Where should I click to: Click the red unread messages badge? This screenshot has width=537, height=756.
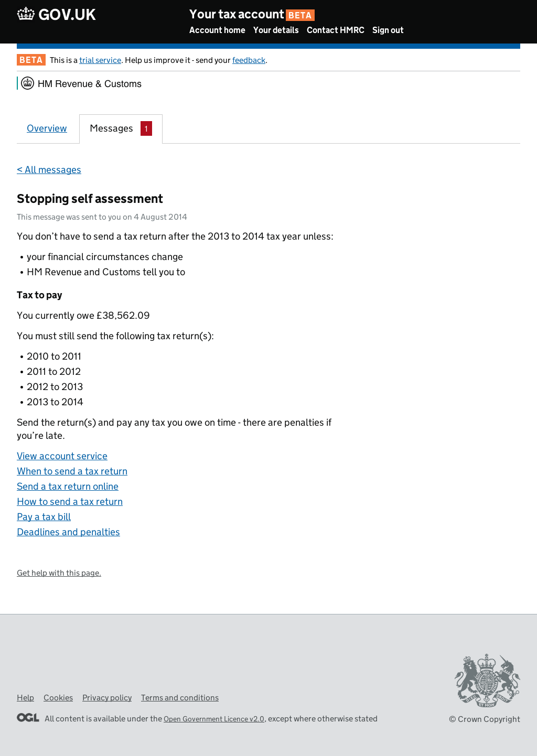pyautogui.click(x=146, y=128)
